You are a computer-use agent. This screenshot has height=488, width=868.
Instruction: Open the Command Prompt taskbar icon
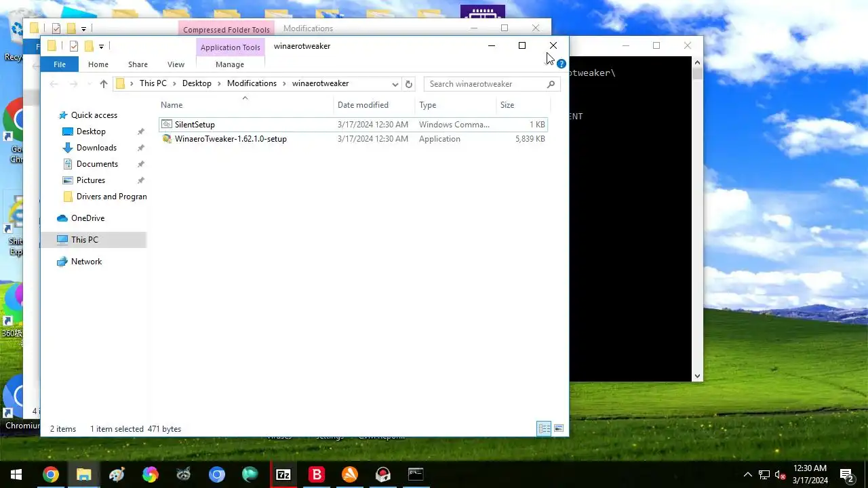coord(416,474)
